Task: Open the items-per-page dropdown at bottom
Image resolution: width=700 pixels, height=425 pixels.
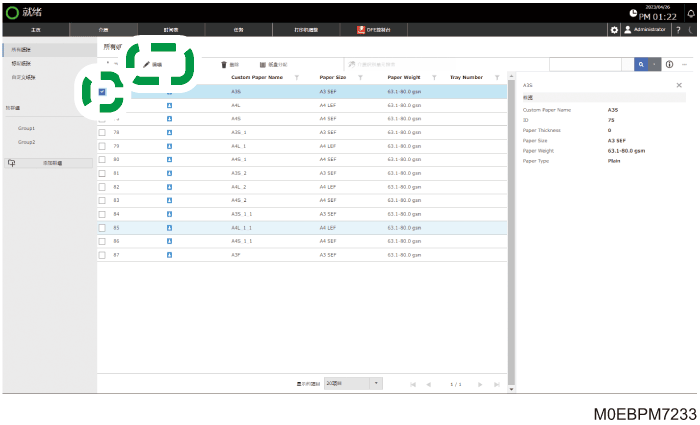Action: pyautogui.click(x=353, y=383)
